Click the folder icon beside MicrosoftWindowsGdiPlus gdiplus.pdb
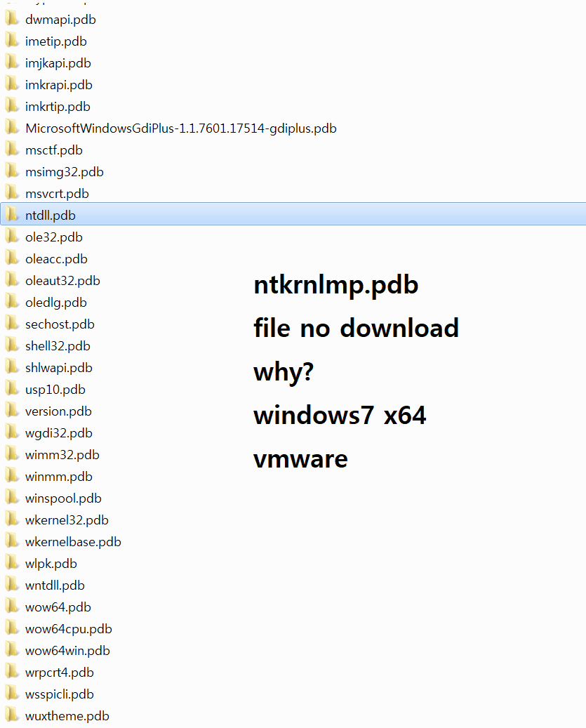This screenshot has height=728, width=586. (12, 128)
